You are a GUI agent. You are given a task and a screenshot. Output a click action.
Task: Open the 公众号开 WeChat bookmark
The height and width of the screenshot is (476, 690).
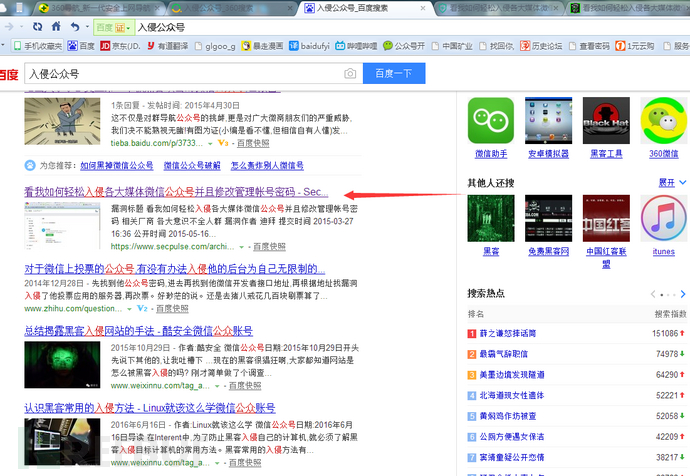(x=404, y=46)
